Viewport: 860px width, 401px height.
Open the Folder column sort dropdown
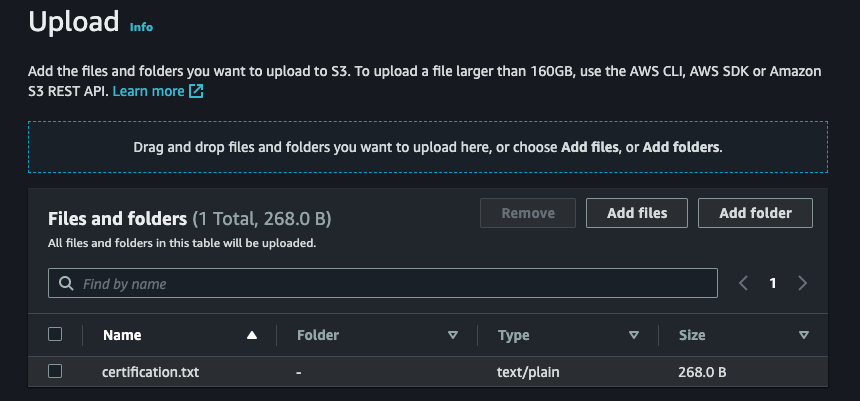(x=453, y=335)
